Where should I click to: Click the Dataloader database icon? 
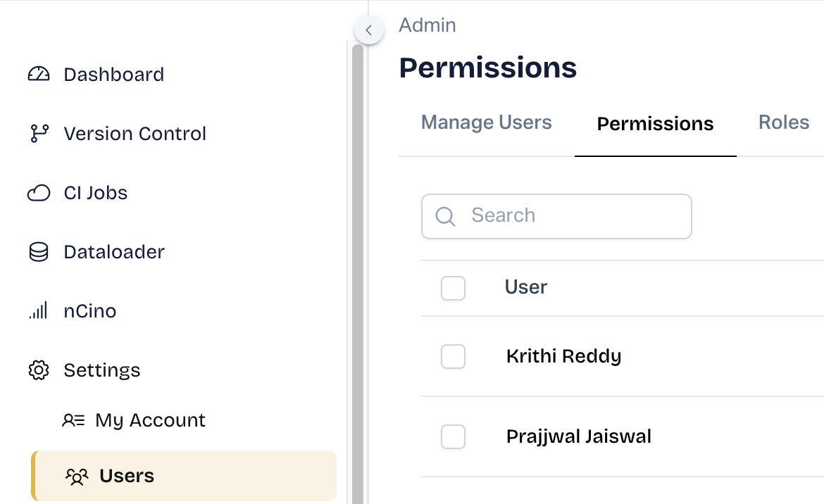pyautogui.click(x=39, y=252)
